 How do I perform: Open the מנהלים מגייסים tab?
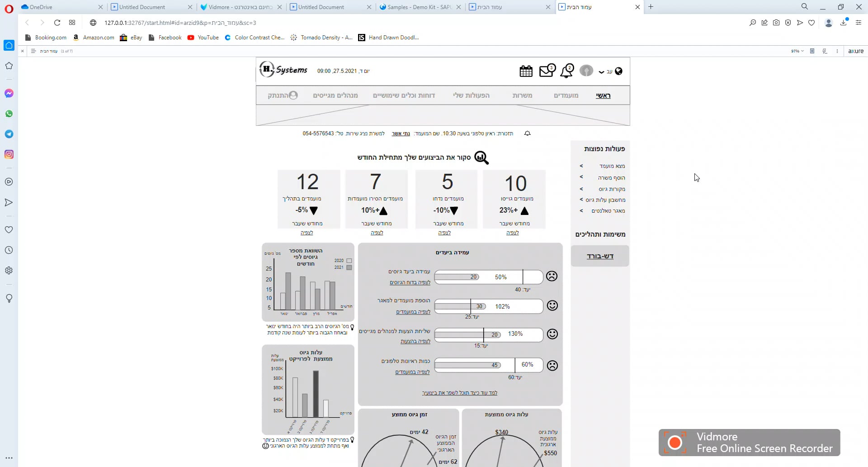(335, 95)
